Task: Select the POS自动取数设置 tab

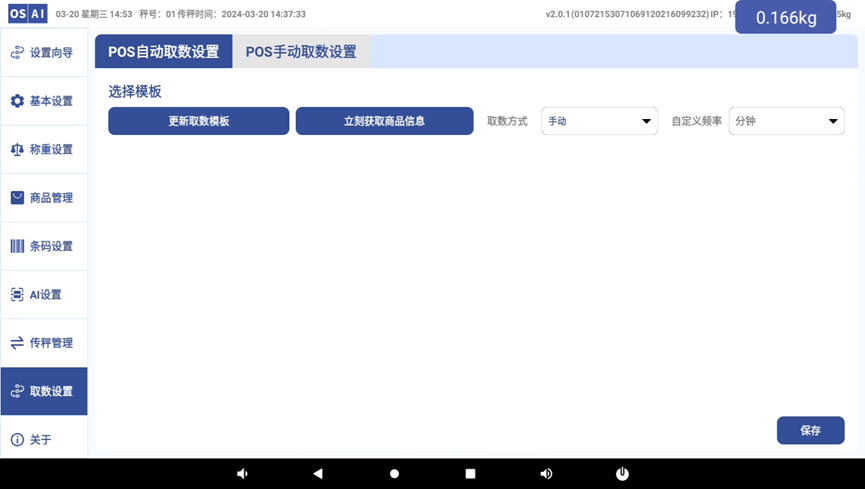Action: 163,52
